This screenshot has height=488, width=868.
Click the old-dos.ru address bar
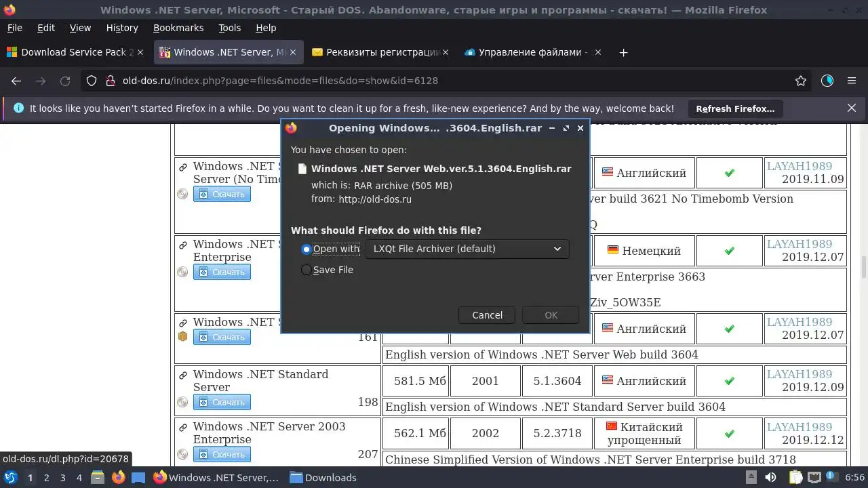click(x=448, y=81)
